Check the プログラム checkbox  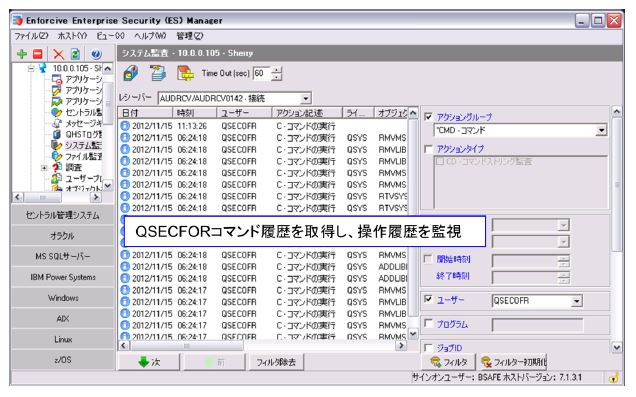[x=428, y=323]
